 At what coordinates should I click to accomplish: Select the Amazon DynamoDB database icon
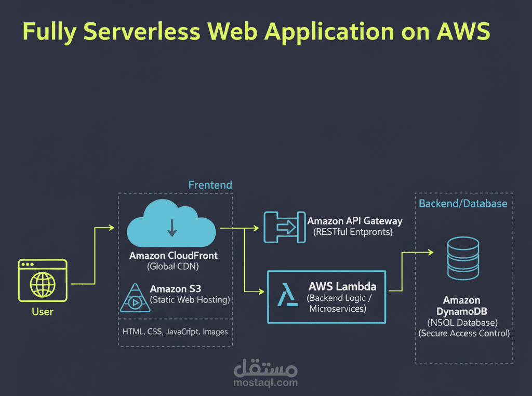coord(463,258)
